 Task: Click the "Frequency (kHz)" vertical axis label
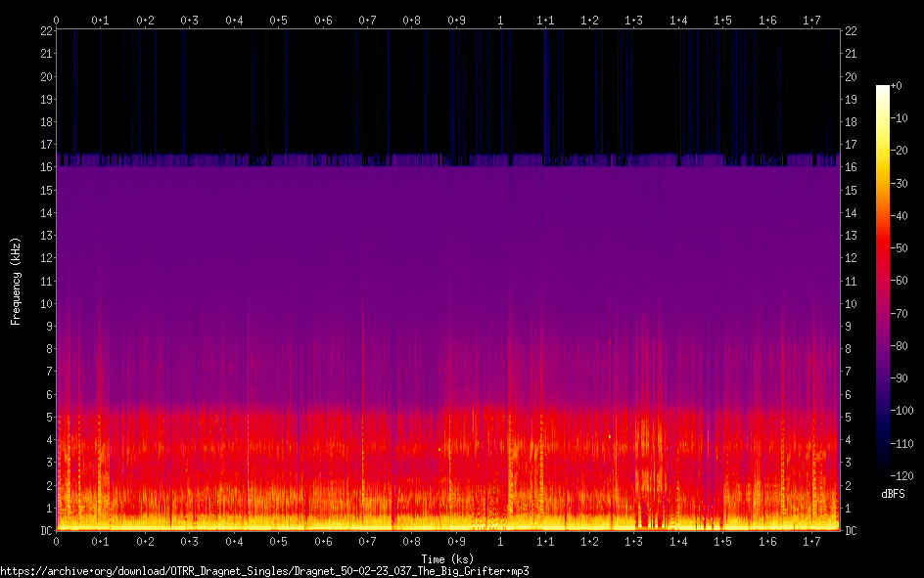coord(16,280)
